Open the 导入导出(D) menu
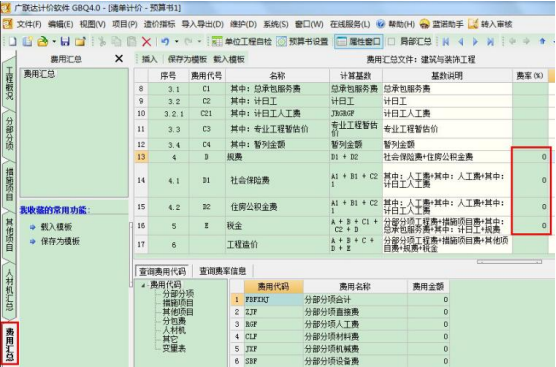The height and width of the screenshot is (367, 556). tap(202, 24)
